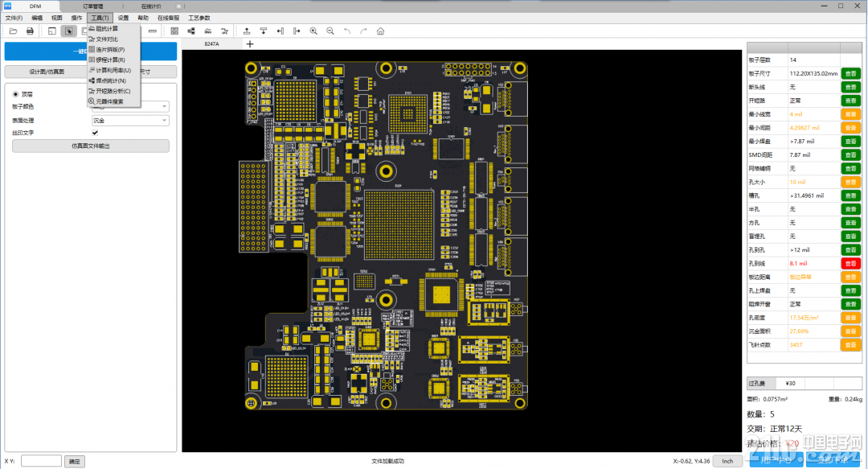The image size is (868, 469).
Task: Zoom out with the magnifier minus icon
Action: 330,31
